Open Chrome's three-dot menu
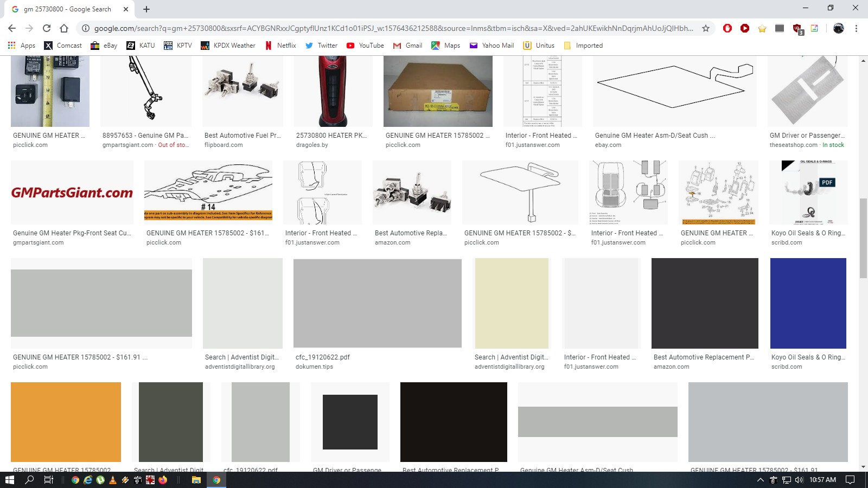The width and height of the screenshot is (868, 488). pos(856,28)
